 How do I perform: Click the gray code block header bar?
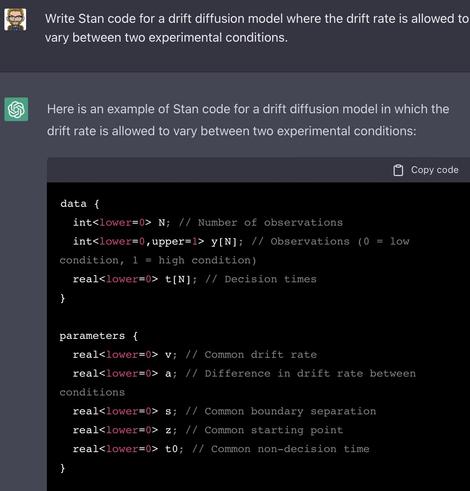click(258, 170)
